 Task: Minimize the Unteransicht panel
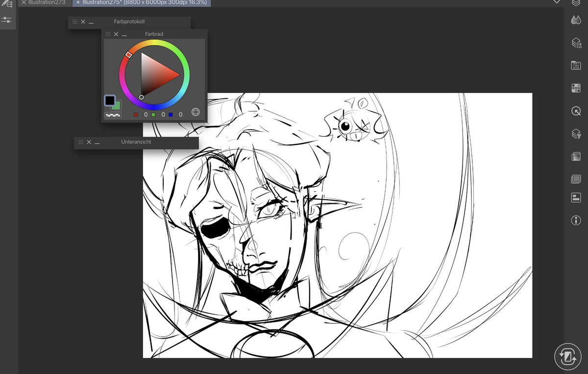(97, 142)
